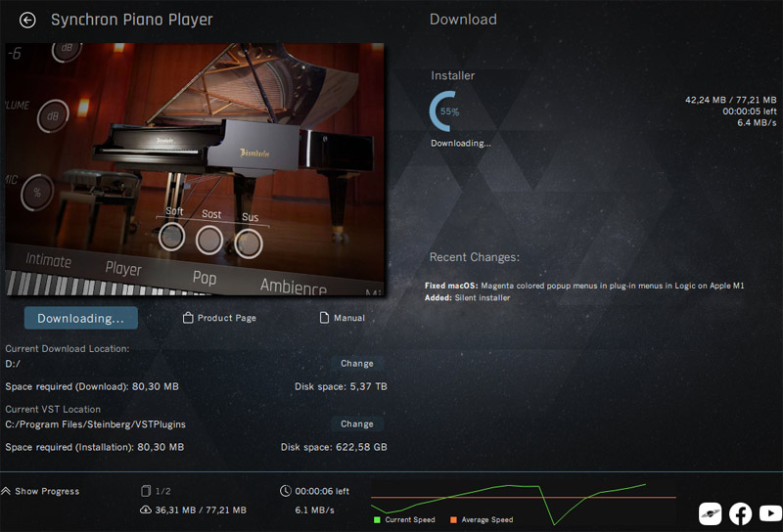Screen dimensions: 783x532
Task: Click the Average Speed legend entry
Action: coord(482,519)
